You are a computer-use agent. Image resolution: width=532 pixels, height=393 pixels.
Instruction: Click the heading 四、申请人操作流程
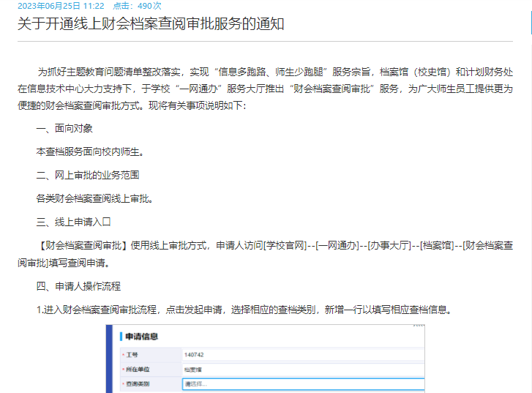coord(78,286)
